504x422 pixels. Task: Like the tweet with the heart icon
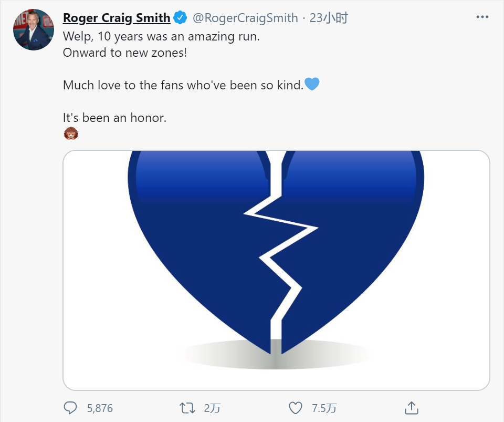(x=296, y=408)
